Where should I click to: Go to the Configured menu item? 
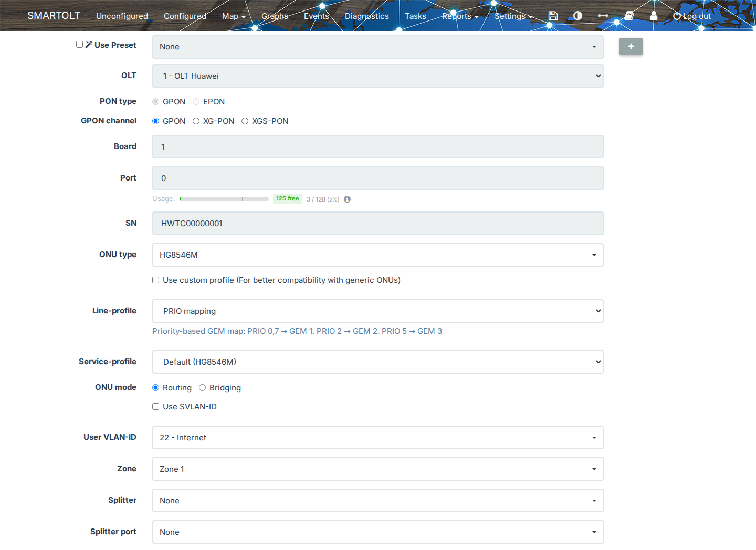tap(185, 16)
